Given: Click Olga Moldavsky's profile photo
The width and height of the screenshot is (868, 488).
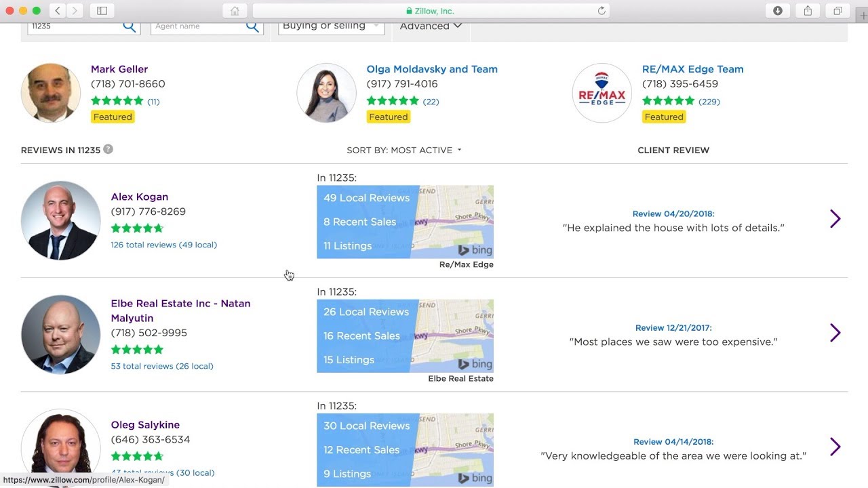Looking at the screenshot, I should coord(326,93).
